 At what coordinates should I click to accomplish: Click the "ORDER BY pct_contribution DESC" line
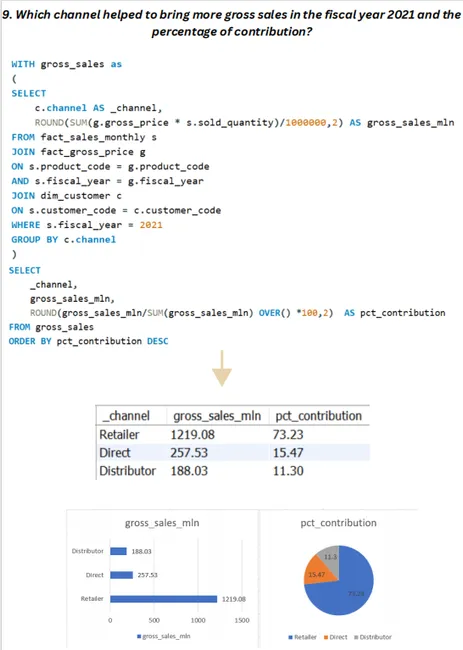click(88, 341)
